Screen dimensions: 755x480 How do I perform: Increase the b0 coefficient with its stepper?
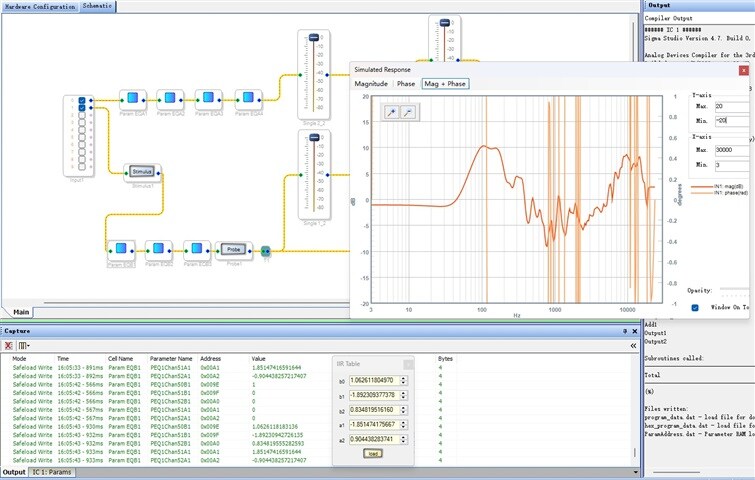click(x=404, y=378)
